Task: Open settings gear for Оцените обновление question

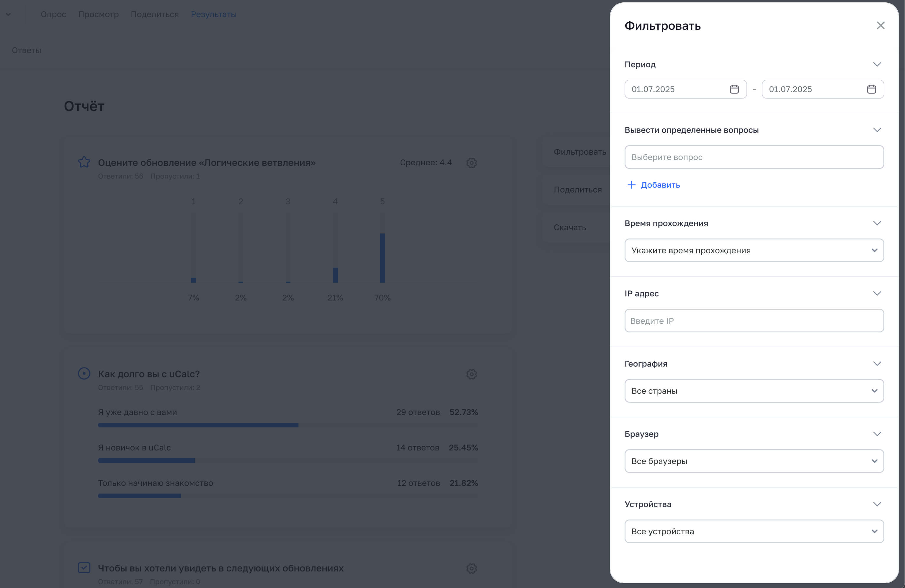Action: (x=471, y=163)
